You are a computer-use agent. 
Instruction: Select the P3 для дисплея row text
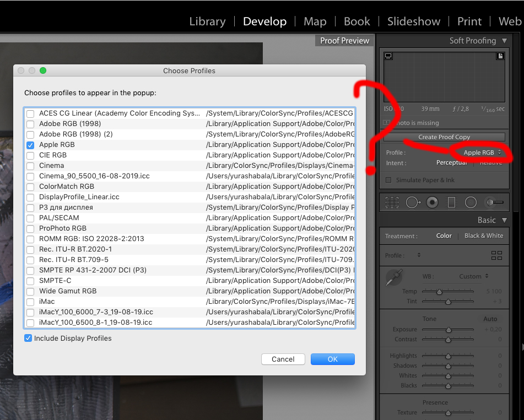point(66,208)
